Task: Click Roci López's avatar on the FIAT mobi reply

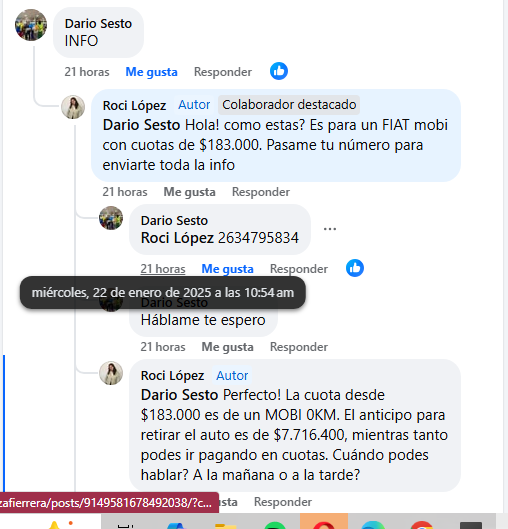Action: pos(73,107)
